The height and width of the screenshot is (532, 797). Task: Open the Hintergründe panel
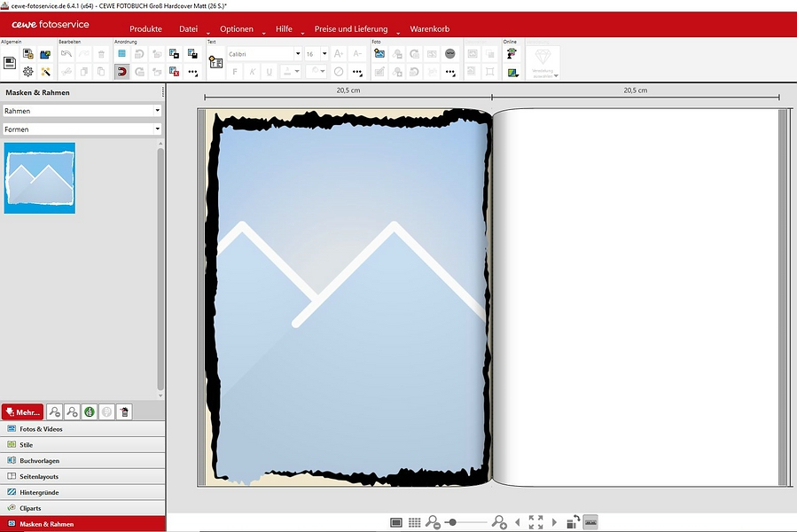point(82,492)
